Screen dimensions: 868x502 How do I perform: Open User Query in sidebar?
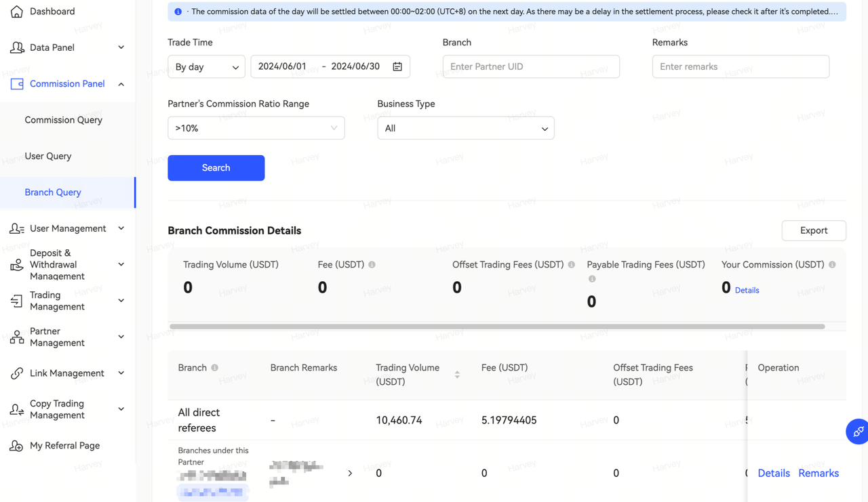pos(47,156)
